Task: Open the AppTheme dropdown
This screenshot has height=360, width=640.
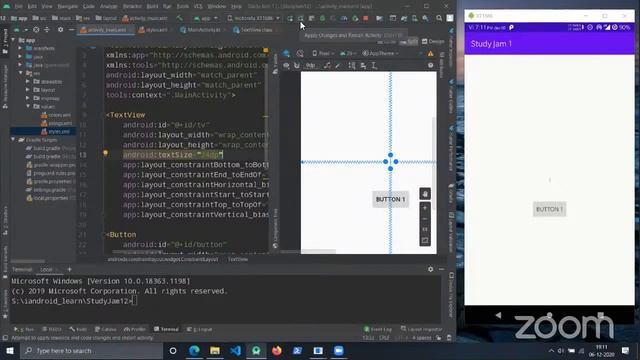Action: 381,53
